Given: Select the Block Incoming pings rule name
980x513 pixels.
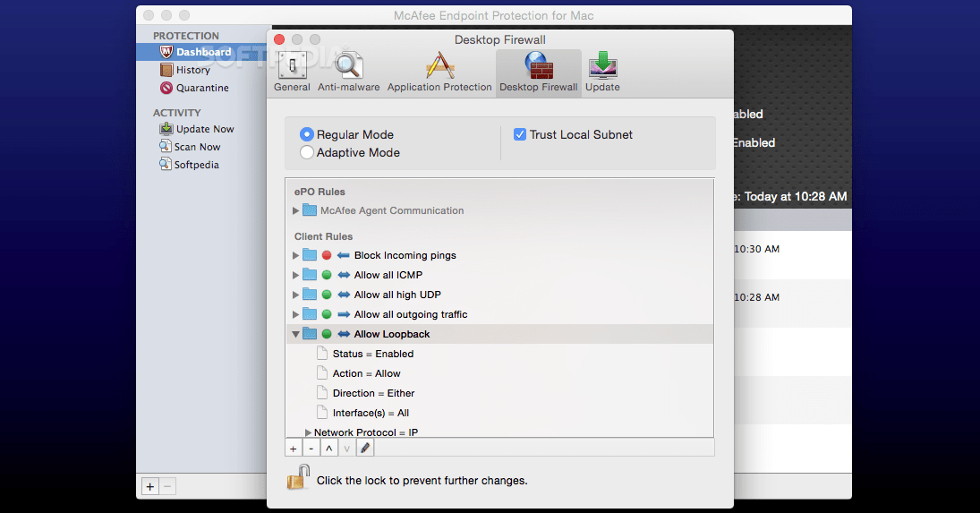Looking at the screenshot, I should pos(405,255).
